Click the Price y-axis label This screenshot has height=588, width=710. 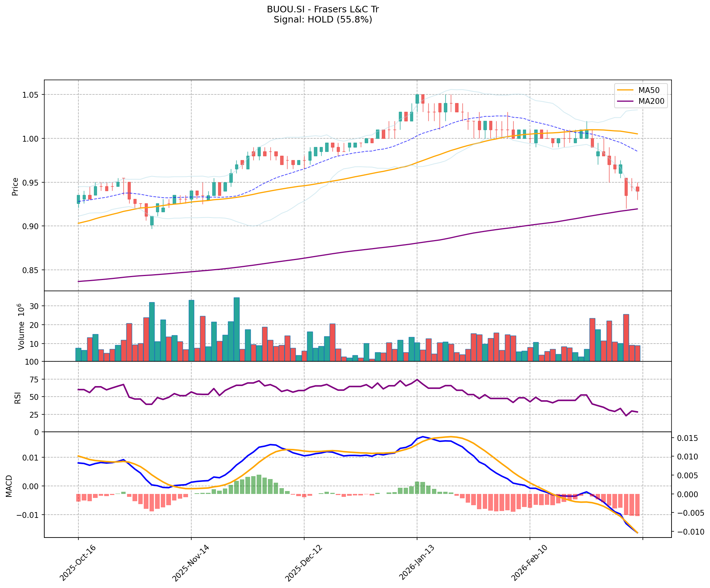pos(15,187)
